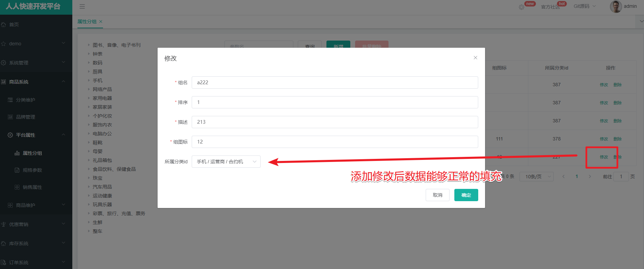Go to next page arrow in pagination
Screen dimensions: 644x269
[590, 176]
